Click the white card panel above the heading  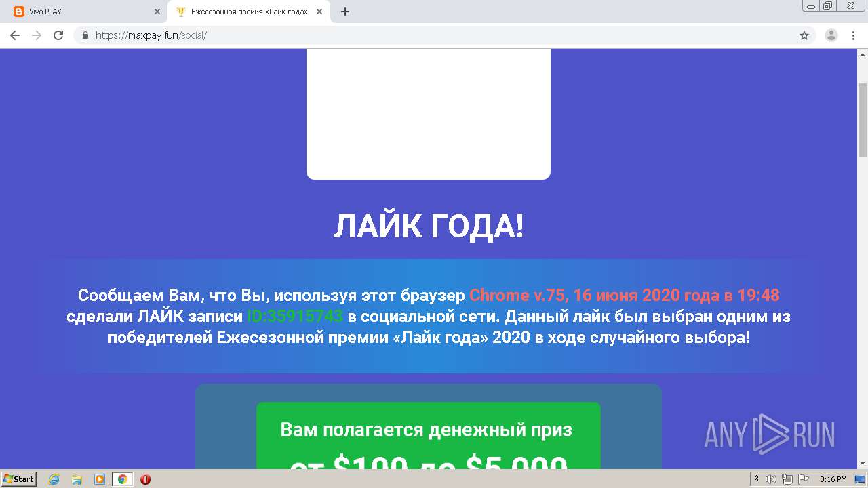click(x=429, y=114)
